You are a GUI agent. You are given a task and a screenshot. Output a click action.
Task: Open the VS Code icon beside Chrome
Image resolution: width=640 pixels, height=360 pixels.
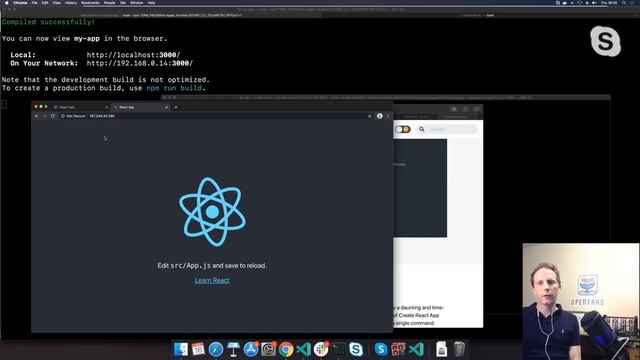pos(303,349)
